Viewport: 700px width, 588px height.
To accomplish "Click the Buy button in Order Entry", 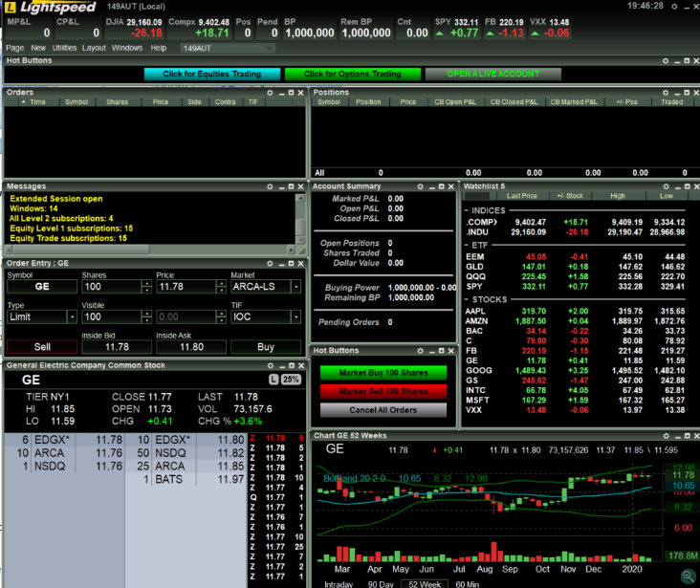I will 266,347.
